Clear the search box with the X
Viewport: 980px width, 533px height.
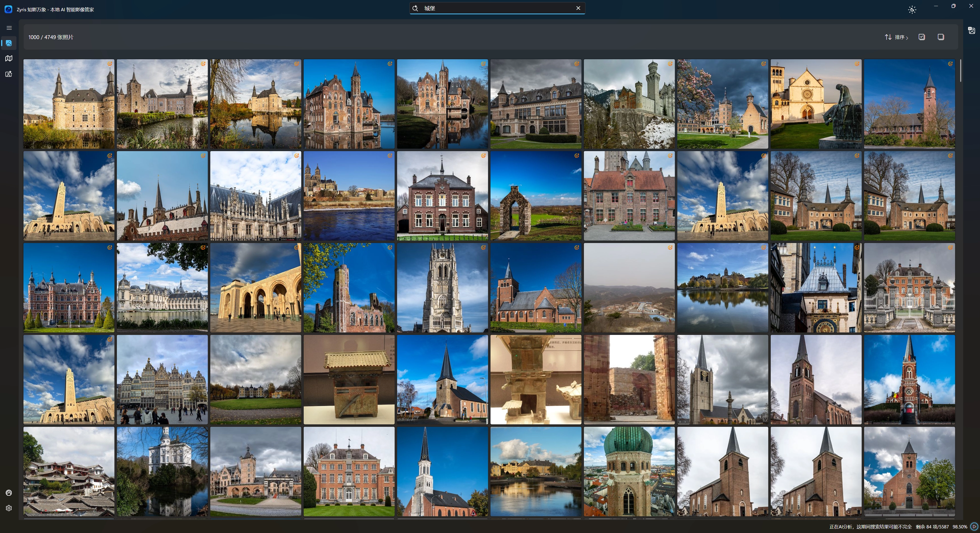click(x=578, y=8)
